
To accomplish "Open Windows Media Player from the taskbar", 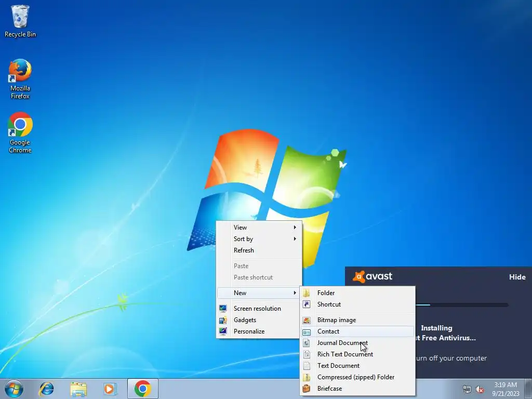I will click(x=110, y=389).
